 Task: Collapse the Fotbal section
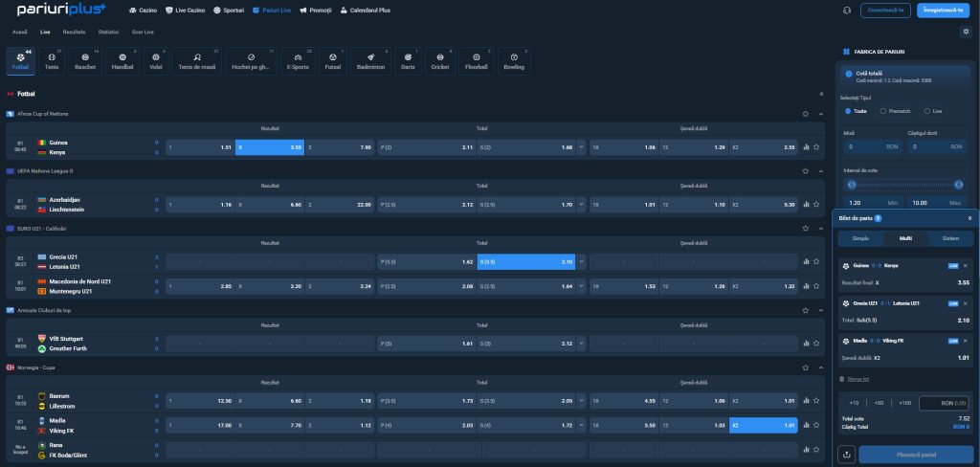pos(821,94)
